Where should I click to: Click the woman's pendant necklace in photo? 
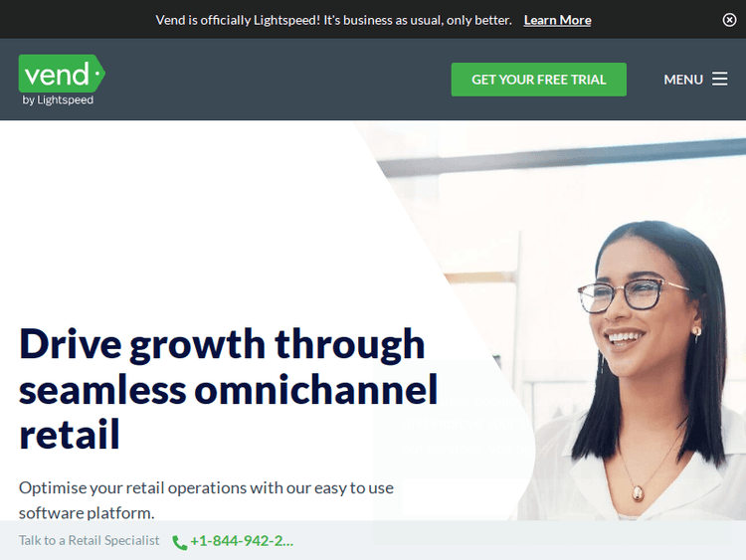[x=638, y=493]
